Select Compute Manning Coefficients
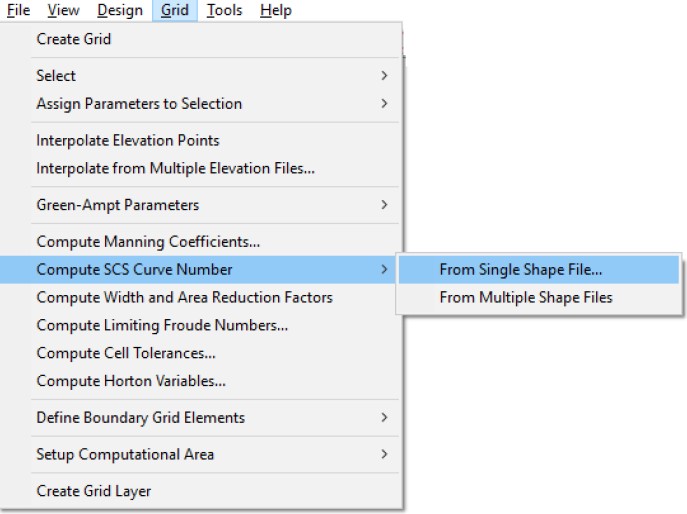The image size is (687, 514). click(x=148, y=242)
